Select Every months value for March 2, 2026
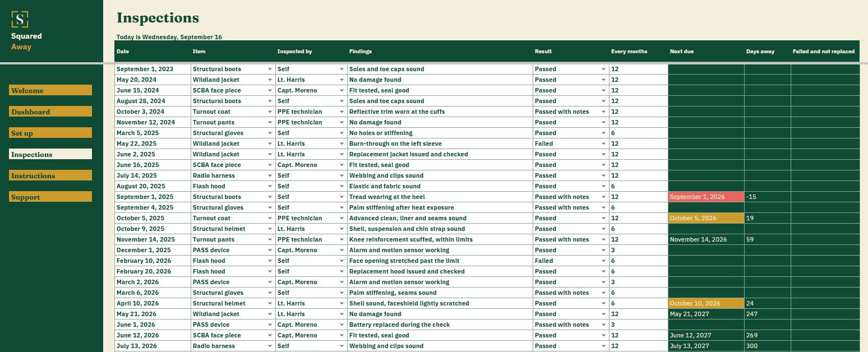The height and width of the screenshot is (352, 868). point(639,282)
